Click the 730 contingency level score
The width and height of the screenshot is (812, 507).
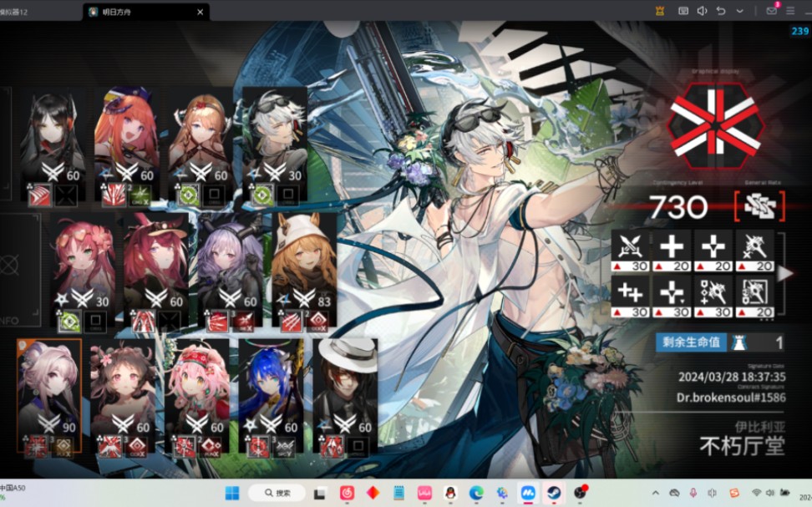click(x=678, y=206)
